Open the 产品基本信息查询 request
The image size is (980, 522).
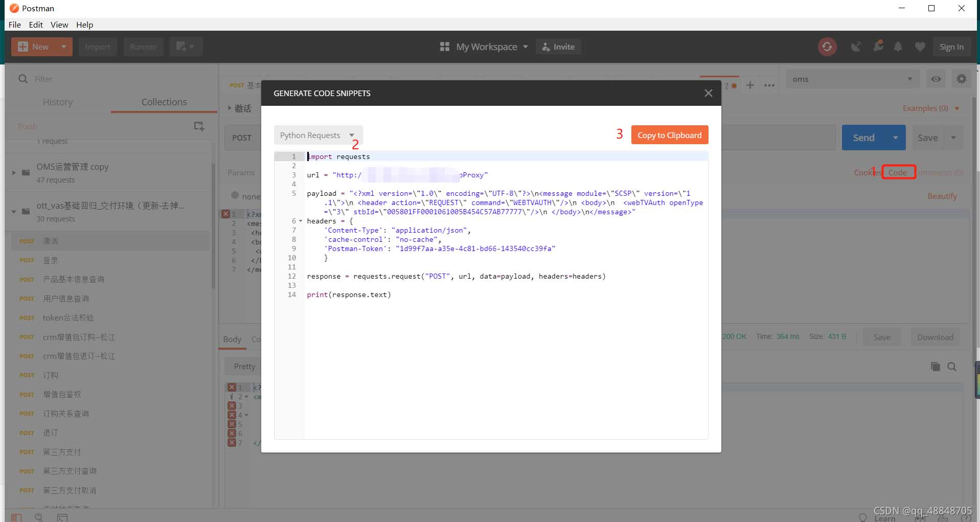(110, 279)
